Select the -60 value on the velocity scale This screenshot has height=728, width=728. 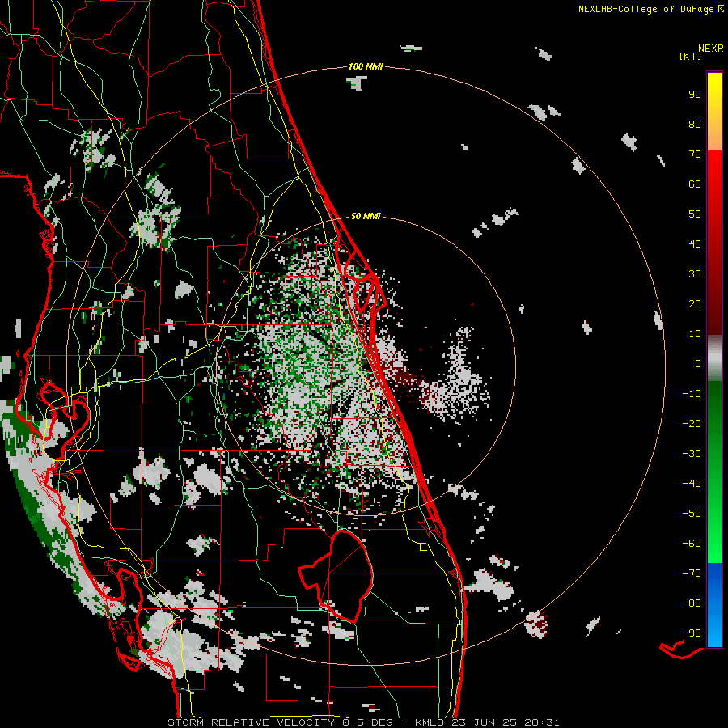[692, 544]
